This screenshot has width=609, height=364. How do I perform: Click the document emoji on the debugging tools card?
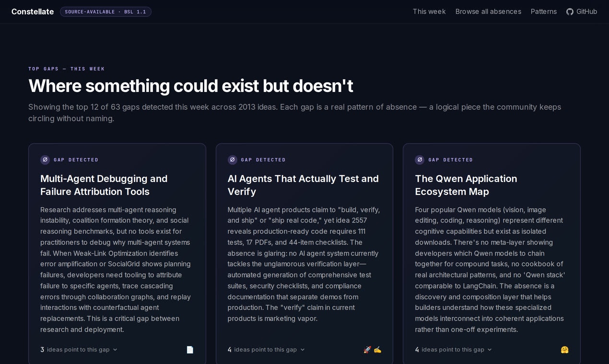tap(190, 350)
